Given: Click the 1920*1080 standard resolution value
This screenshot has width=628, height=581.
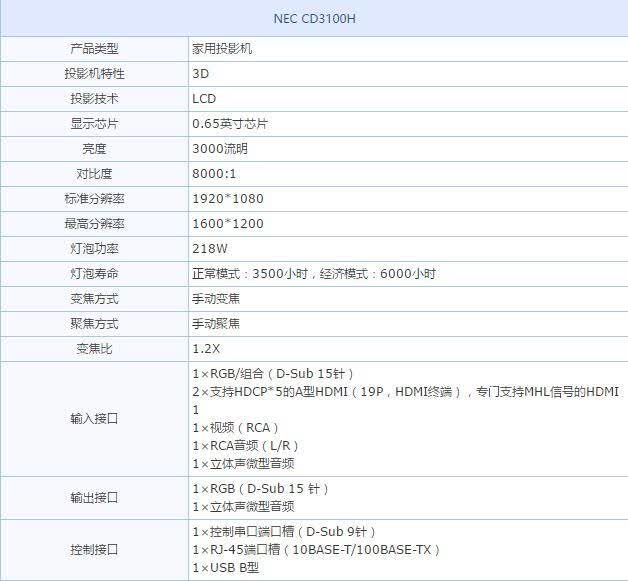Looking at the screenshot, I should [228, 199].
